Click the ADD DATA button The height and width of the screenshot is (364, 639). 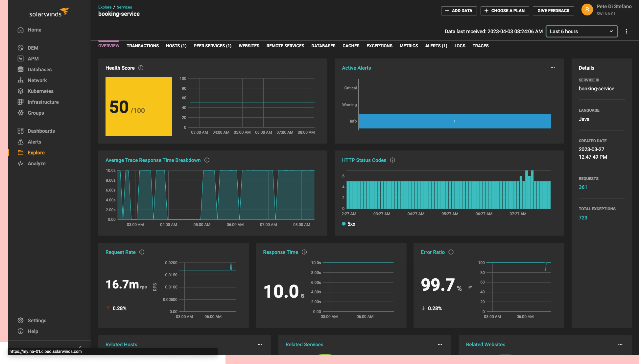point(459,10)
